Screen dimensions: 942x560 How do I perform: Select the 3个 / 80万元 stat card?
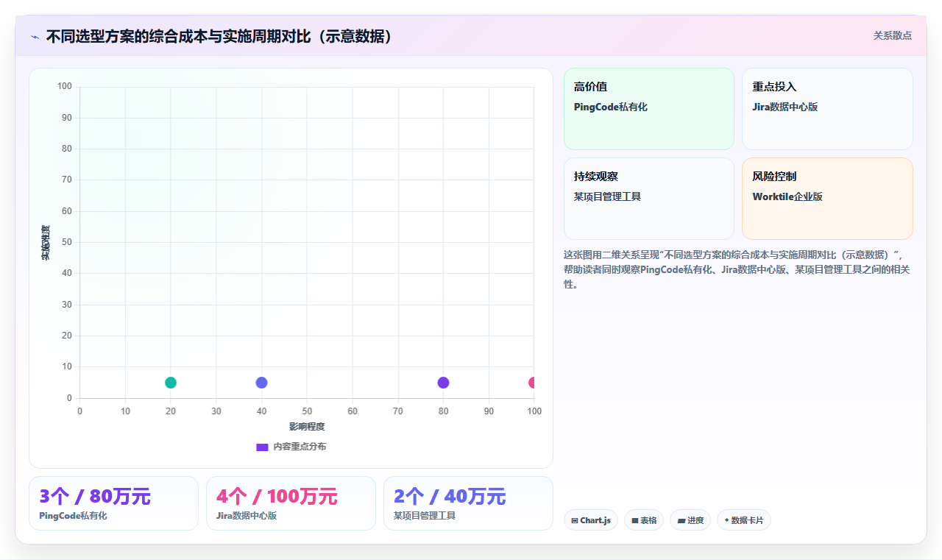click(113, 503)
